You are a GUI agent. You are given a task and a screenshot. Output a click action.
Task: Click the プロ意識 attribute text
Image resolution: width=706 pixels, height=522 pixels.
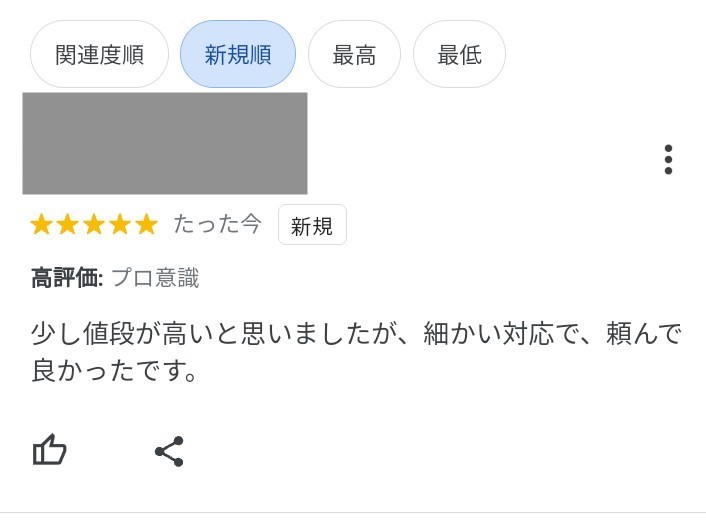(x=155, y=278)
